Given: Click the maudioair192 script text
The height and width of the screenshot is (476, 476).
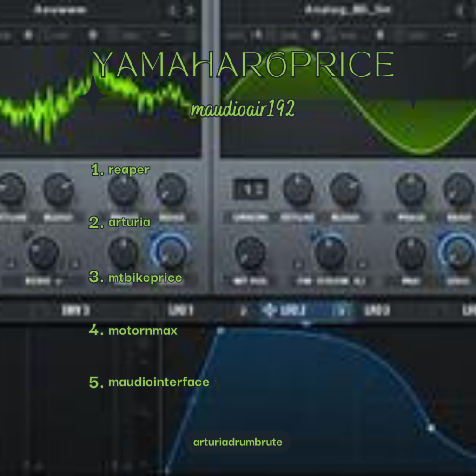Looking at the screenshot, I should (x=243, y=108).
